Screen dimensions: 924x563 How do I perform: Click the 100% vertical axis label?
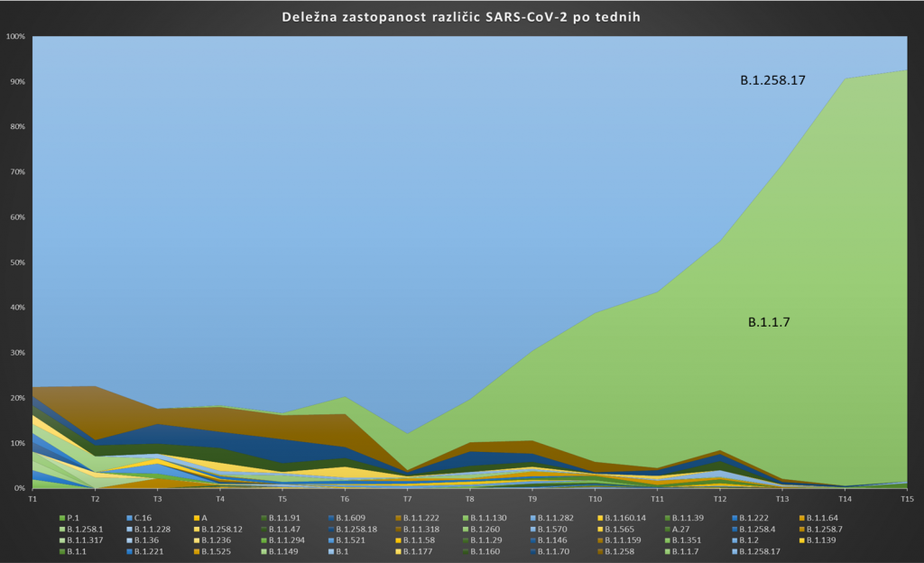coord(15,37)
